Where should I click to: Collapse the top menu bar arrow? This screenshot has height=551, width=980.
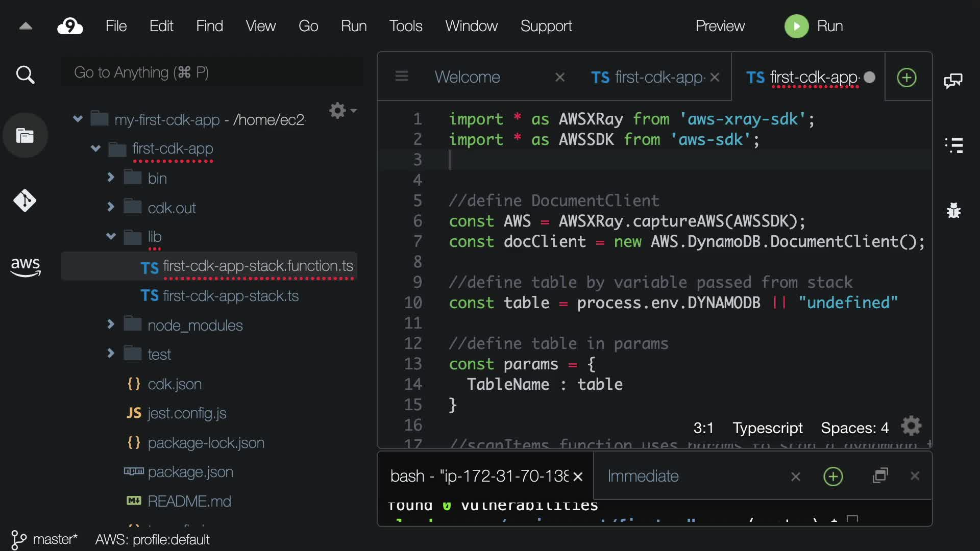26,26
